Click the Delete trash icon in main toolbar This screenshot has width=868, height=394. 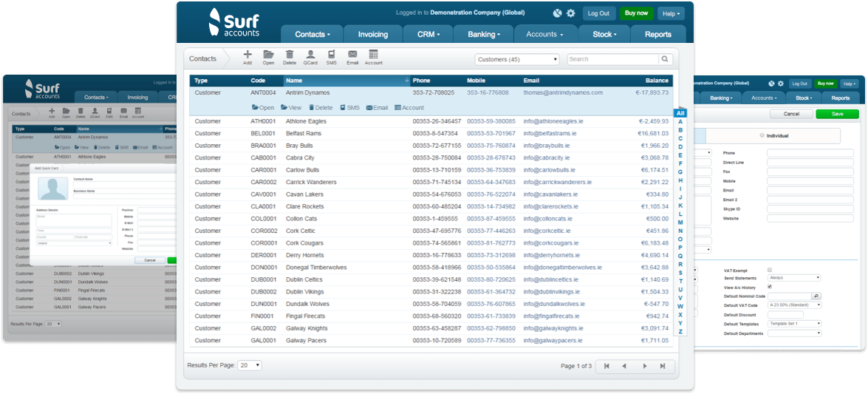click(290, 54)
